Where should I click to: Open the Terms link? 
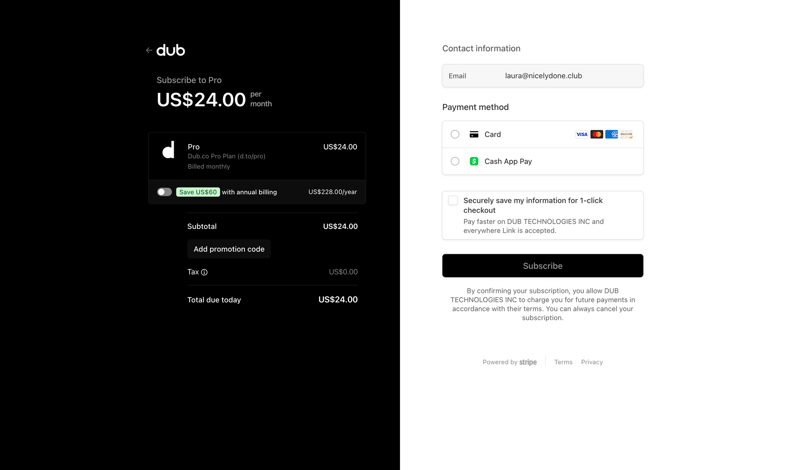[x=563, y=362]
